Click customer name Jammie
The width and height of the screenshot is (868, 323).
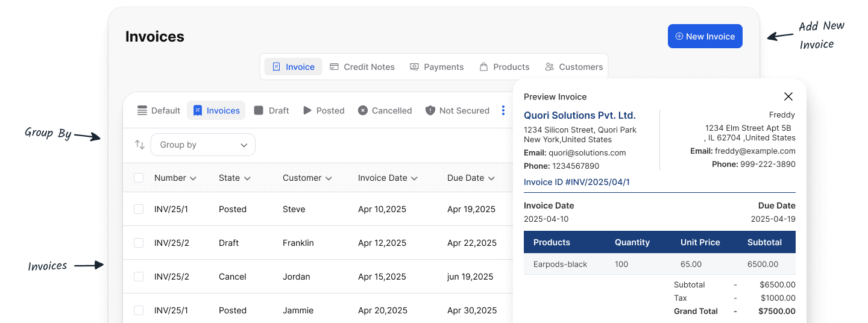[x=298, y=310]
